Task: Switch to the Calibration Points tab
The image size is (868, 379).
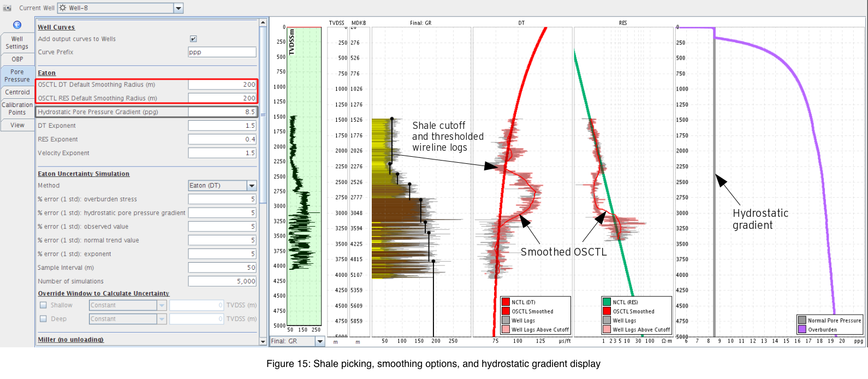Action: tap(17, 109)
